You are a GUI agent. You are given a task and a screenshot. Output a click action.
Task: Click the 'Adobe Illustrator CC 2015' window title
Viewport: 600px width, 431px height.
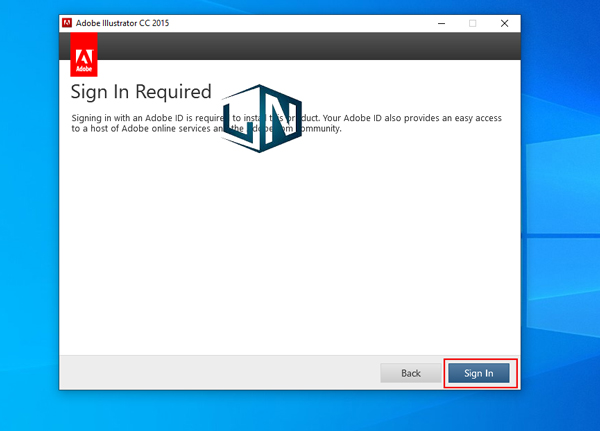122,23
